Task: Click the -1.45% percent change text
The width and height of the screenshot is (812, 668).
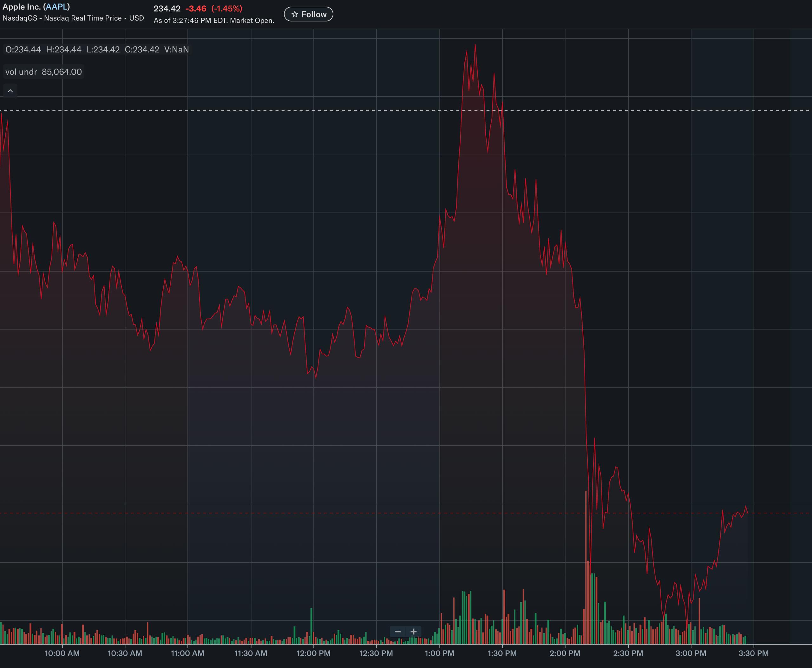Action: 227,9
